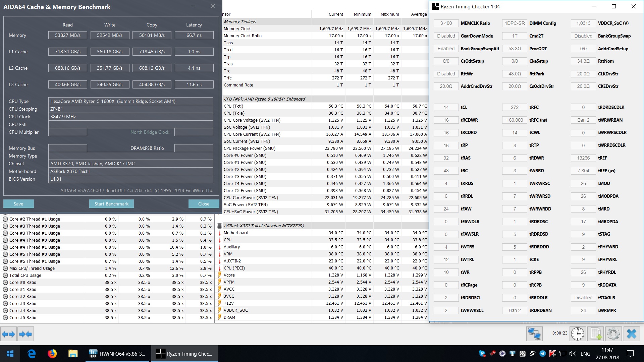Open Telegram from system tray
Image resolution: width=644 pixels, height=362 pixels.
click(542, 354)
